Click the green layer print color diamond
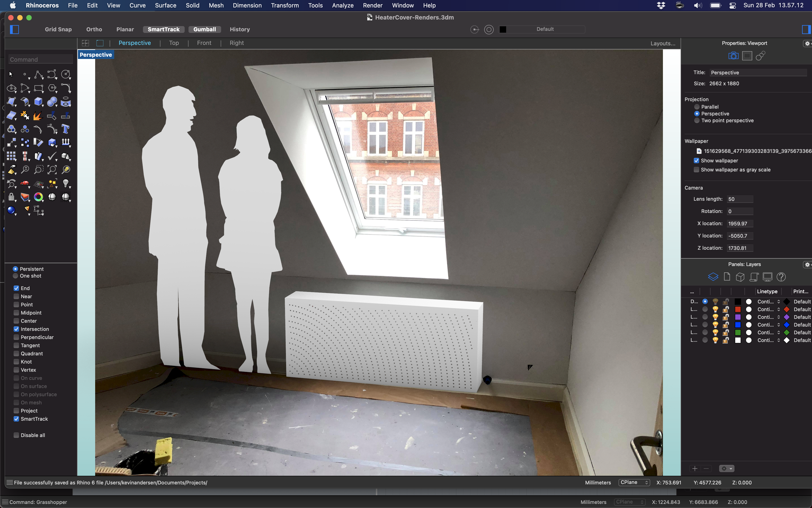Viewport: 812px width, 508px height. pos(786,333)
